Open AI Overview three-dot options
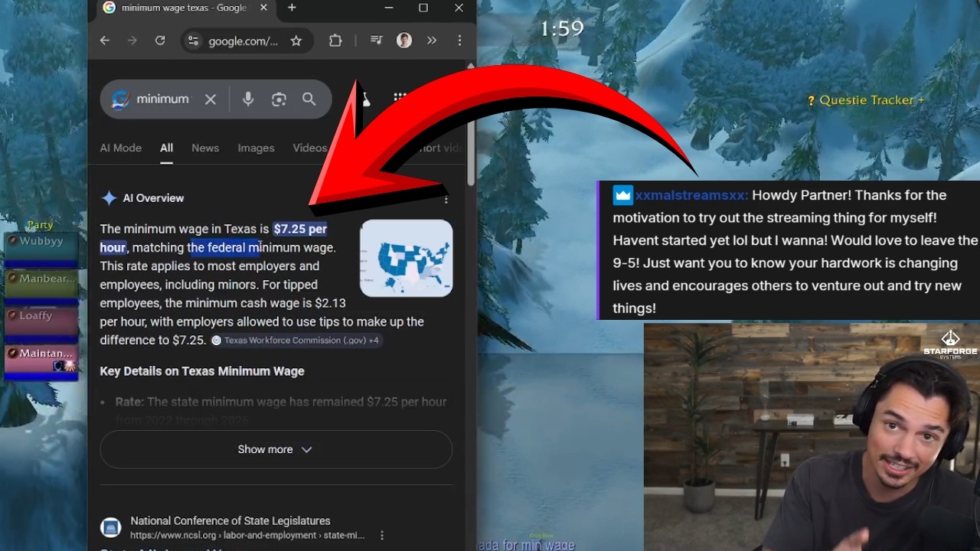The height and width of the screenshot is (551, 980). pyautogui.click(x=446, y=199)
